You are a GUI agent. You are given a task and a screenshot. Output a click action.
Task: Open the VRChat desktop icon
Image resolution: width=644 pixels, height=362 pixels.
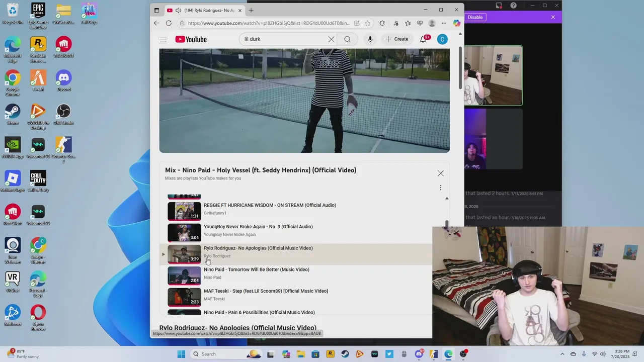pyautogui.click(x=13, y=282)
